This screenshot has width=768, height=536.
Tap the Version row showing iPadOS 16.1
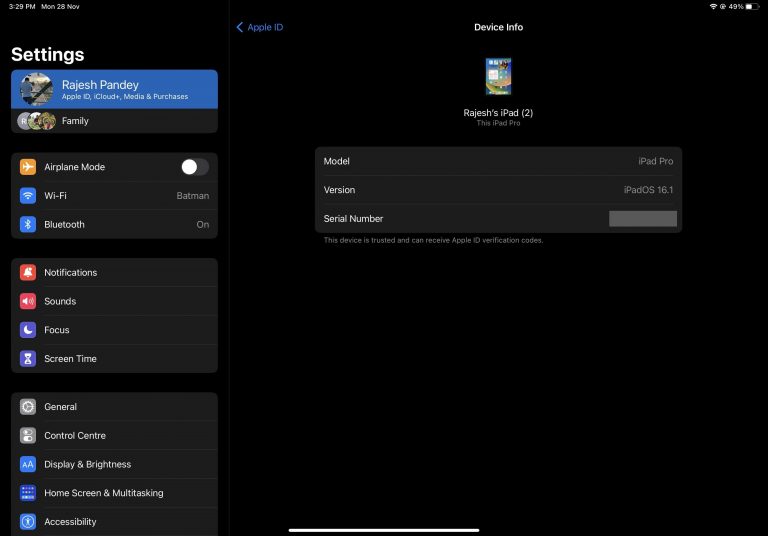click(x=498, y=190)
